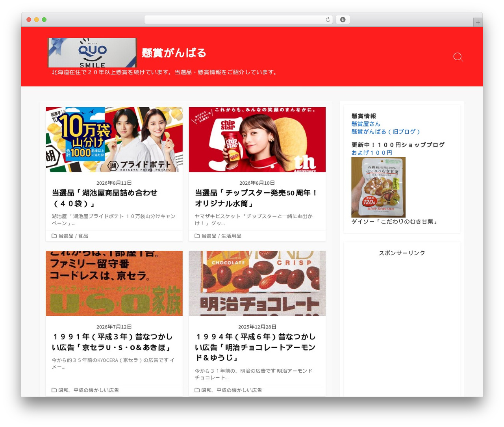Image resolution: width=504 pixels, height=427 pixels.
Task: Click the date 2026年8月10日
Action: [x=257, y=183]
